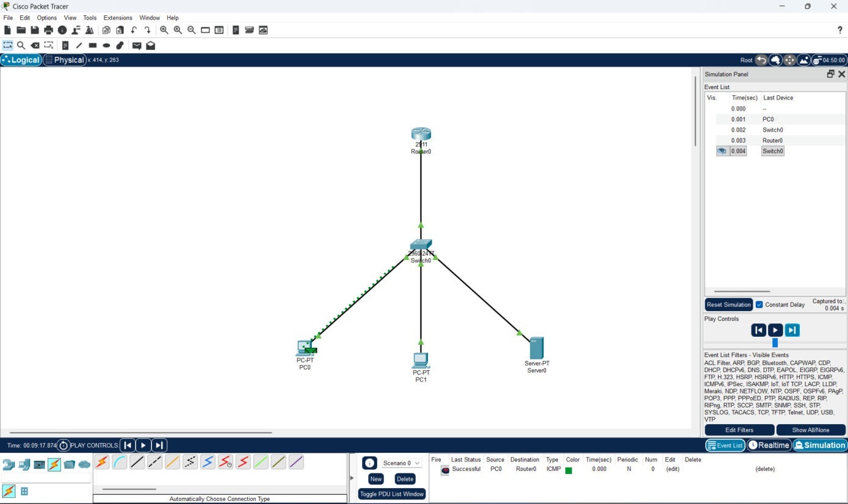Select the Inspect magnifier tool
The image size is (848, 504).
click(21, 45)
